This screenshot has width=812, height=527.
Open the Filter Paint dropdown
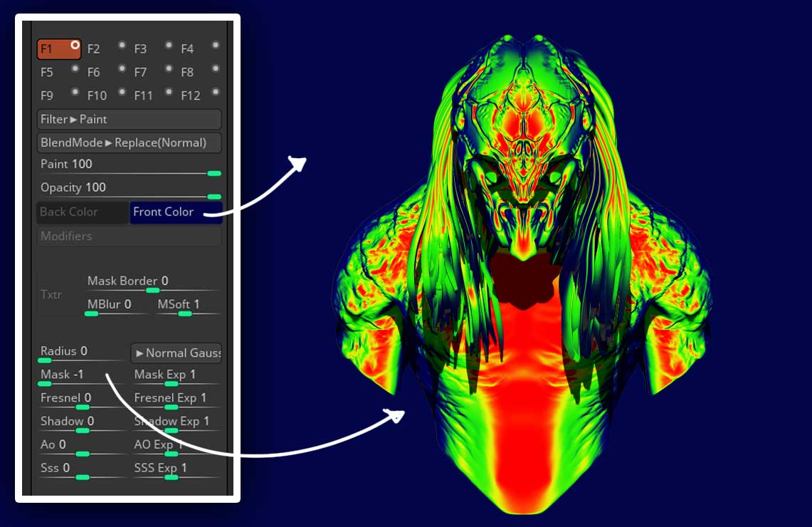coord(129,119)
